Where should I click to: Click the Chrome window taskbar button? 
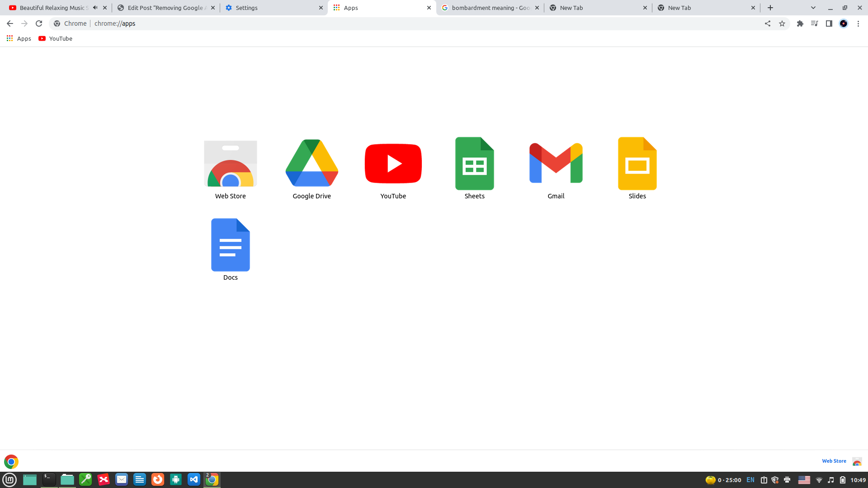tap(212, 479)
